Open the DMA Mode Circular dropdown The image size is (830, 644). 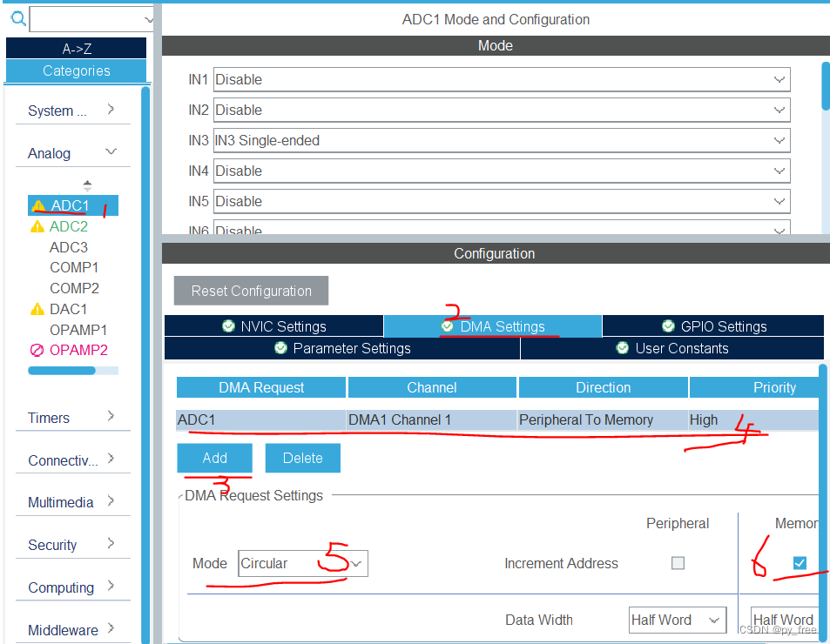pyautogui.click(x=357, y=563)
